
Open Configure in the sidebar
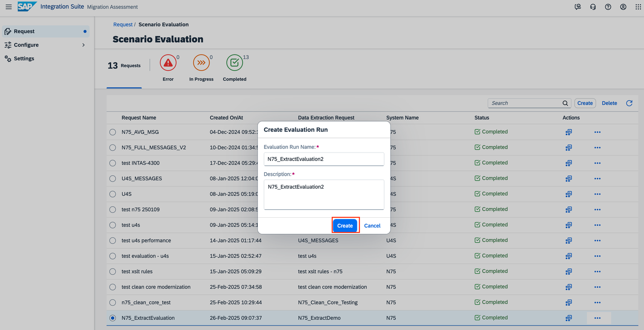pos(45,45)
